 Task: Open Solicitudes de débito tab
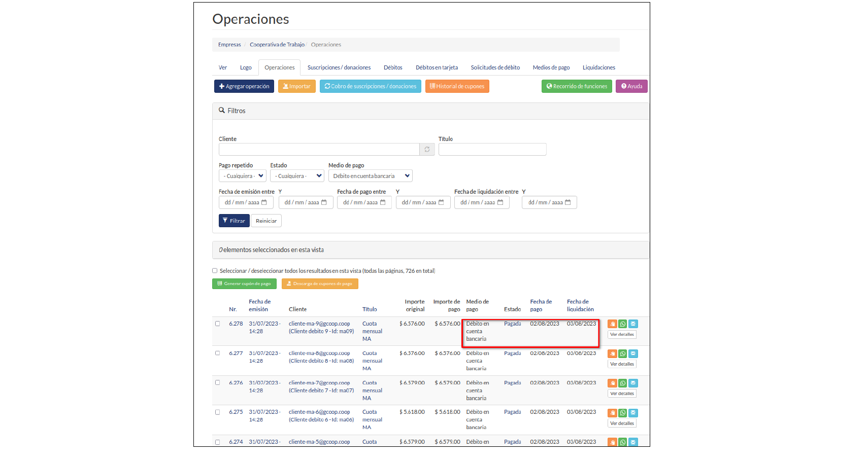[495, 67]
